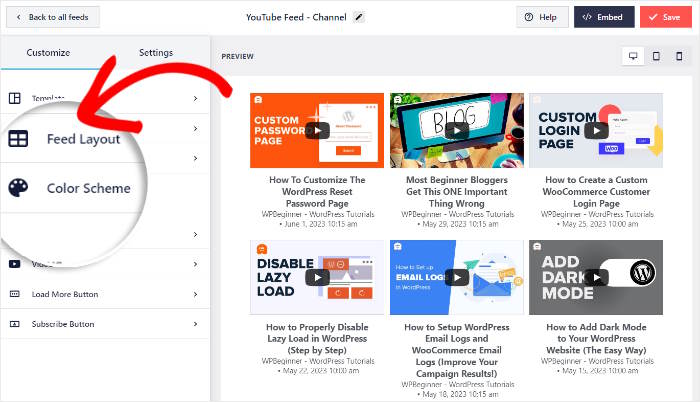The height and width of the screenshot is (402, 700).
Task: Open 'How To Customize The WordPress Reset Password Page' title
Action: pos(317,192)
